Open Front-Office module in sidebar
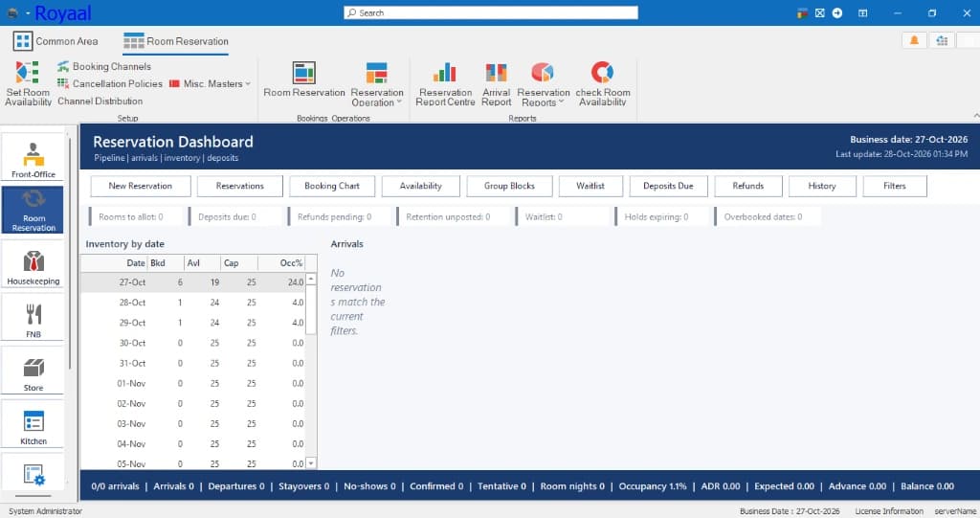 pos(33,159)
